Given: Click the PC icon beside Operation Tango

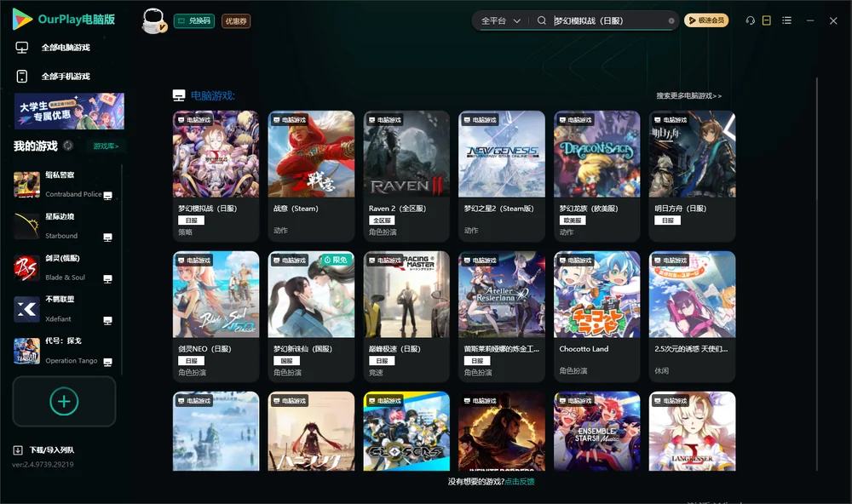Looking at the screenshot, I should pyautogui.click(x=107, y=363).
